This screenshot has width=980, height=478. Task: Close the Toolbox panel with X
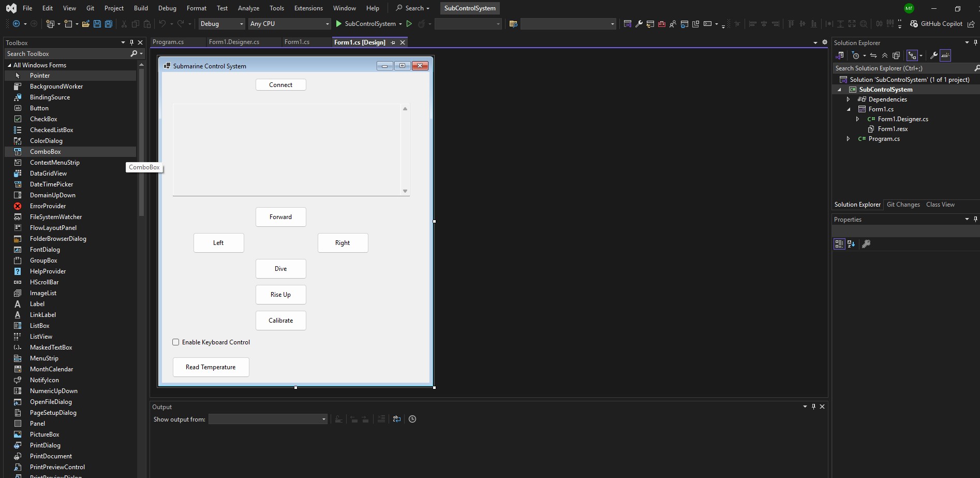[140, 42]
